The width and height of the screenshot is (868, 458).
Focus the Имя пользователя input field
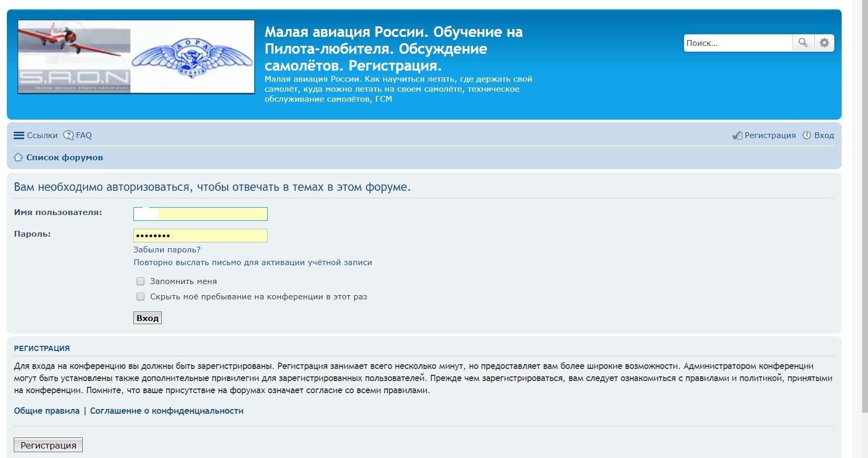(200, 214)
